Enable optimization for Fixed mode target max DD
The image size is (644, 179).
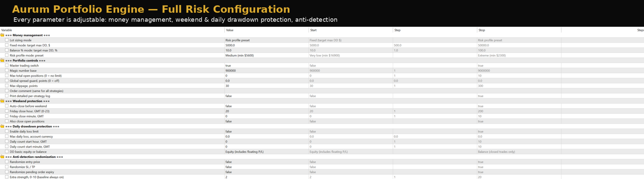point(7,45)
